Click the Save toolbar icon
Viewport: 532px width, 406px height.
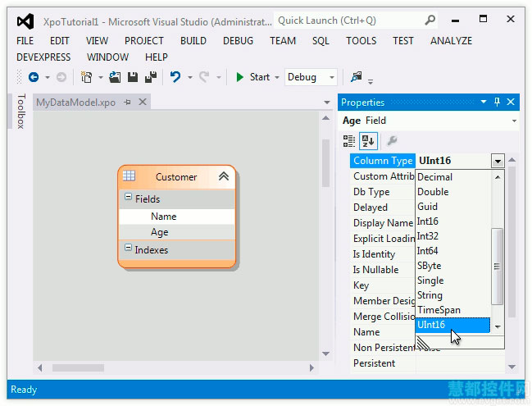[x=133, y=77]
